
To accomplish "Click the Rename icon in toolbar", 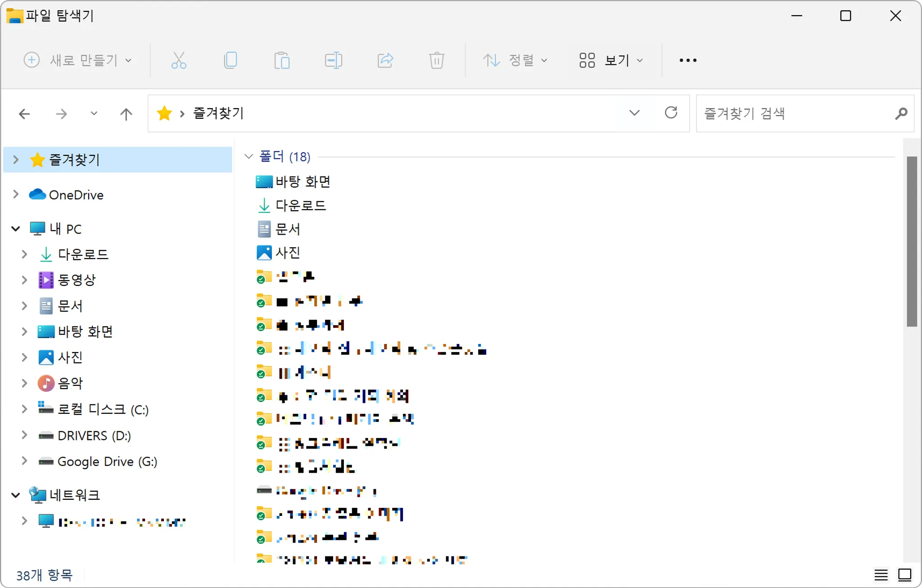I will click(x=334, y=60).
